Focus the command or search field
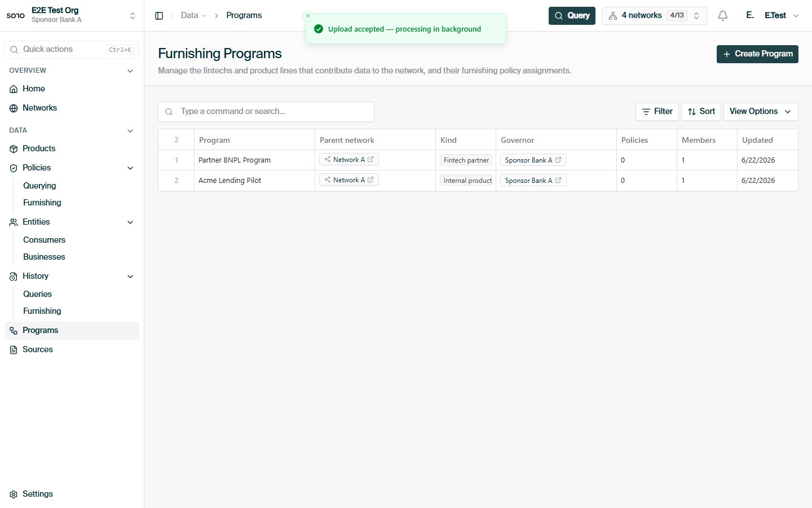 coord(266,112)
